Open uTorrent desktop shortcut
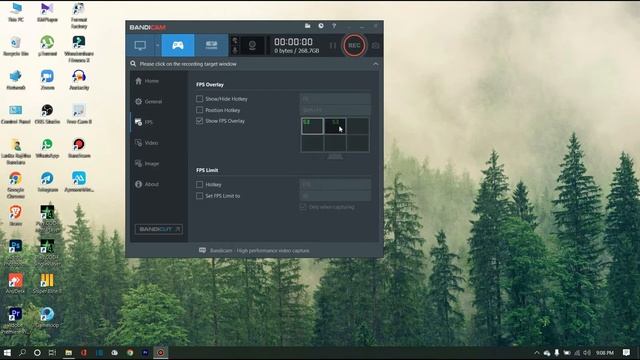 47,46
